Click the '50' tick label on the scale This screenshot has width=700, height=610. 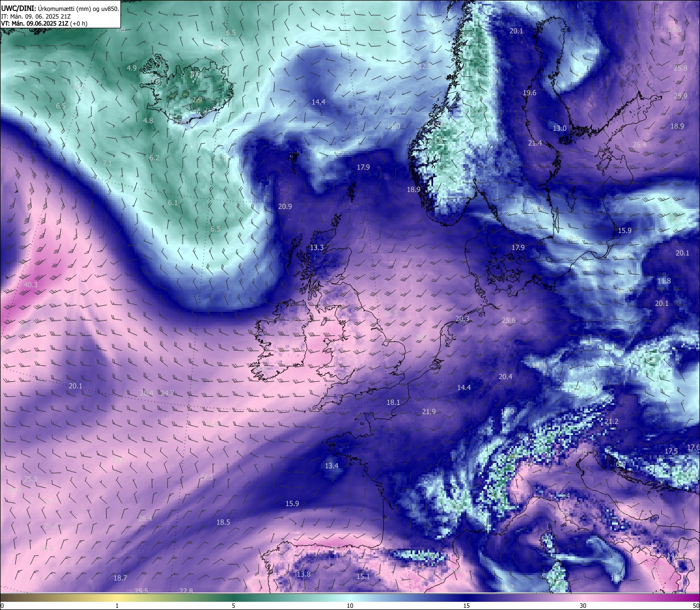(x=696, y=606)
